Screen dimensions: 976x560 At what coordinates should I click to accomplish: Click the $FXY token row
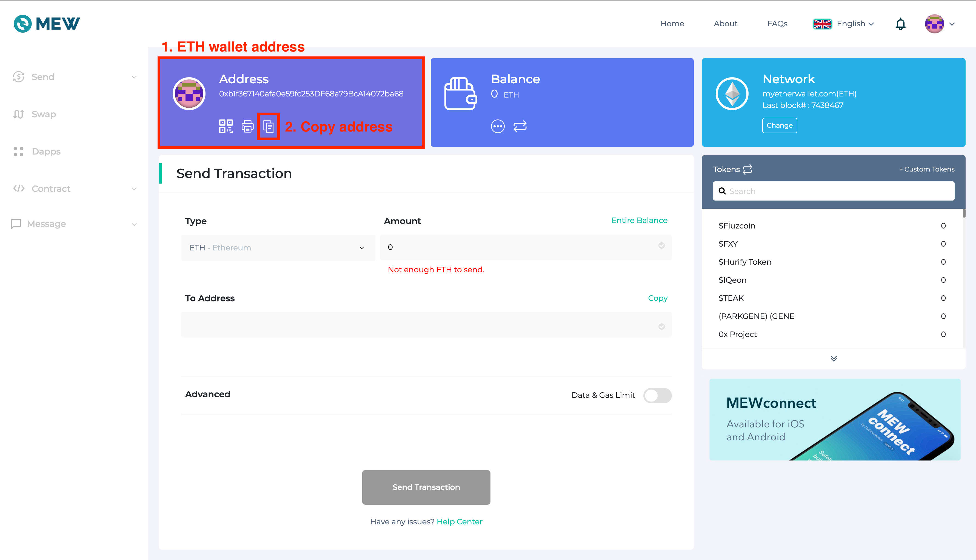pyautogui.click(x=832, y=244)
